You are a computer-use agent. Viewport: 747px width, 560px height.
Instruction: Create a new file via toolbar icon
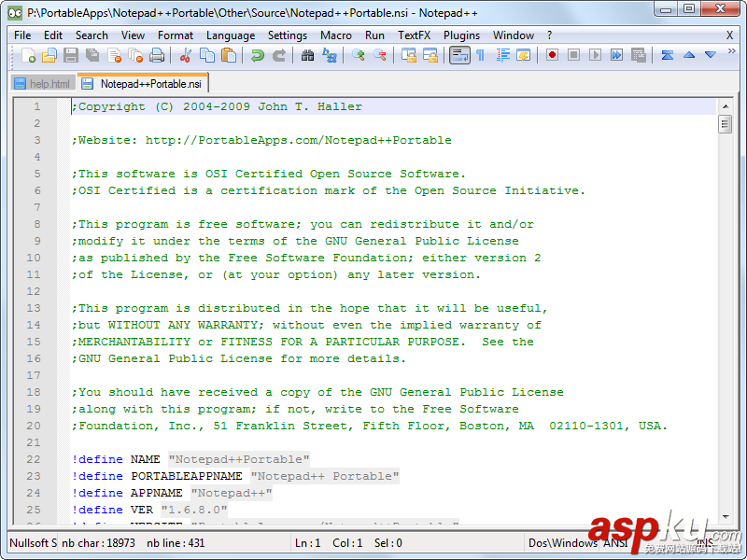pyautogui.click(x=28, y=55)
